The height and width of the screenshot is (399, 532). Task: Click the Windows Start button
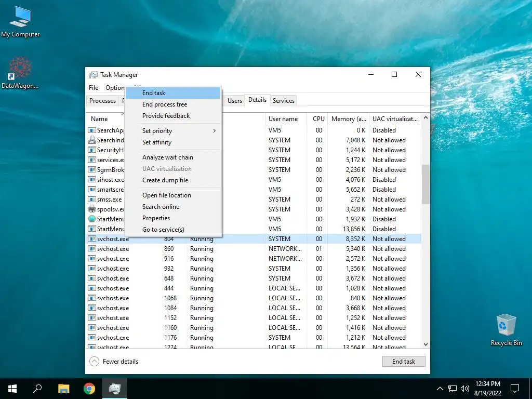tap(12, 389)
